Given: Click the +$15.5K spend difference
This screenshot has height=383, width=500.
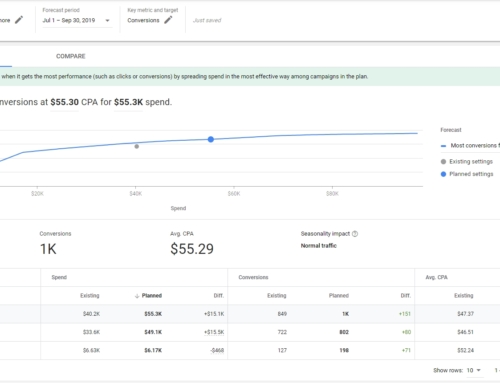Looking at the screenshot, I should click(x=214, y=332).
